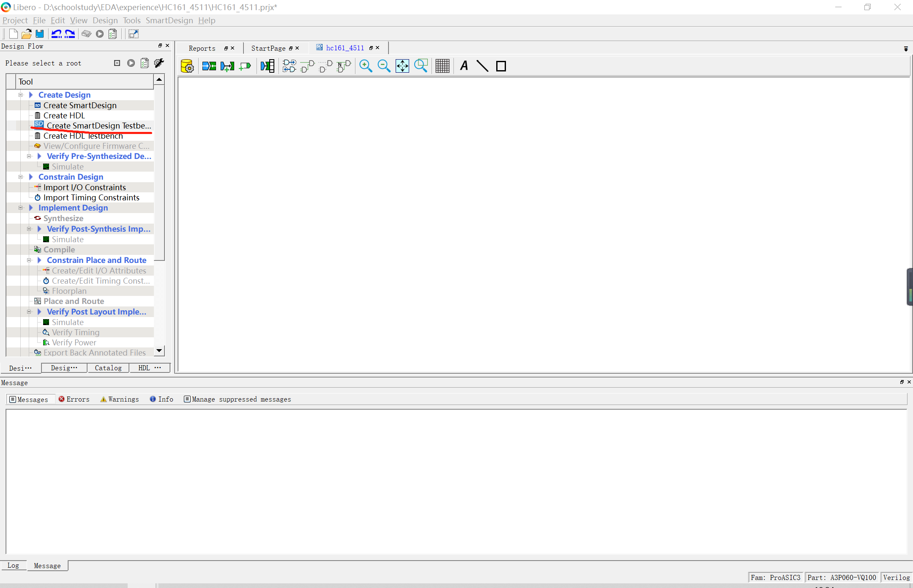Collapse Constrain Place and Route node

[x=29, y=260]
